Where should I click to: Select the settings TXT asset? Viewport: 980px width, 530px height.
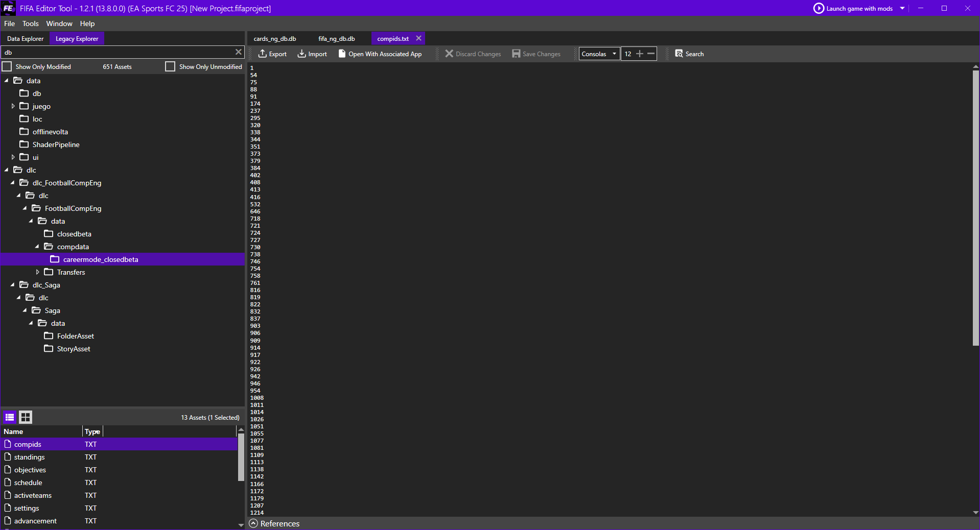click(x=119, y=508)
